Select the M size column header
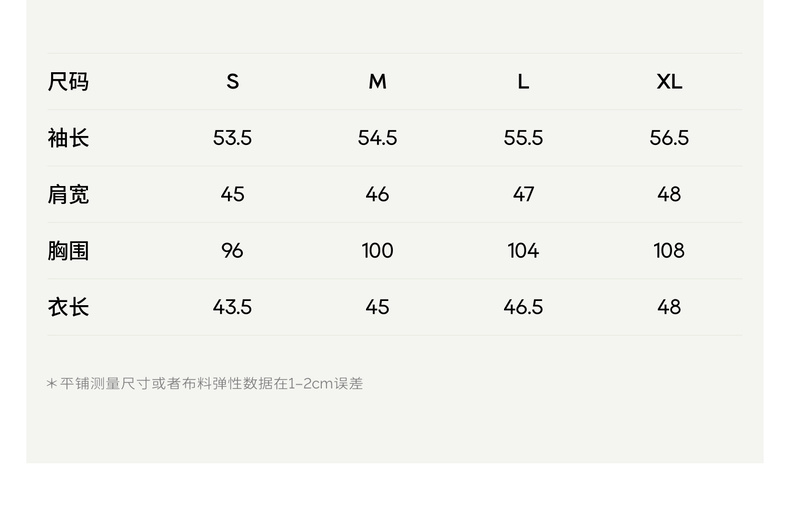Screen dimensions: 790x516 tap(377, 82)
